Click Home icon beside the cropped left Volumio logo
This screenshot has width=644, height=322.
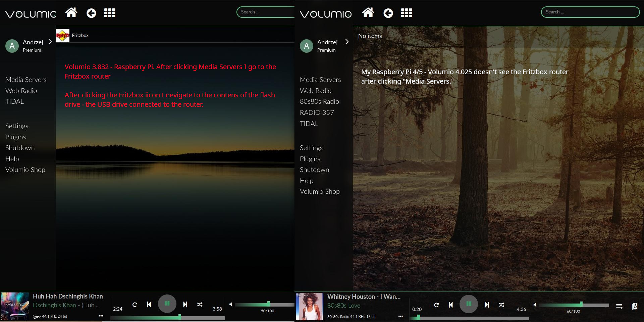click(71, 13)
